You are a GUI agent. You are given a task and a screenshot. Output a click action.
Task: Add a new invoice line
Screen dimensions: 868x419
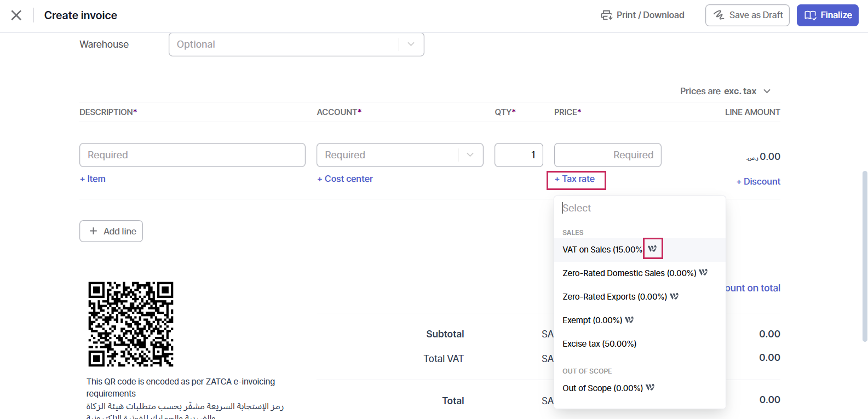pyautogui.click(x=111, y=231)
